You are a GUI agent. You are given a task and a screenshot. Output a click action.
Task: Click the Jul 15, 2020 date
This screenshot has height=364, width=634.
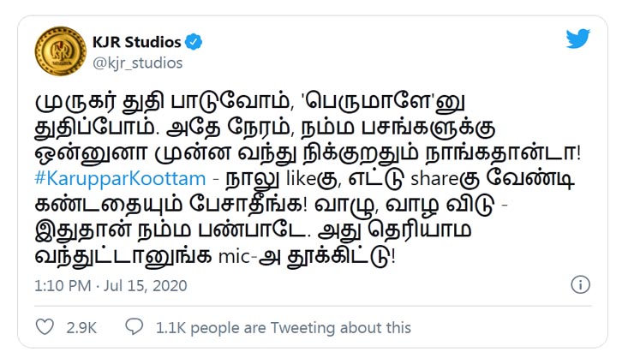pyautogui.click(x=147, y=285)
